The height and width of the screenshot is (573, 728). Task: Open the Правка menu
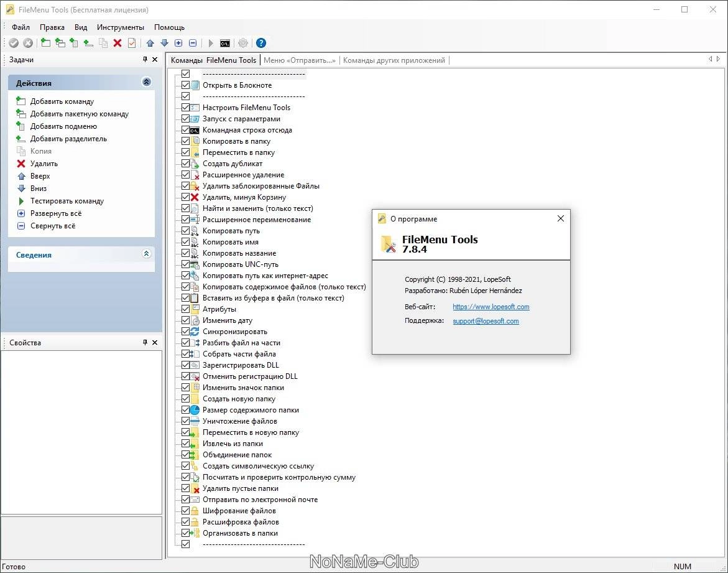click(x=52, y=27)
